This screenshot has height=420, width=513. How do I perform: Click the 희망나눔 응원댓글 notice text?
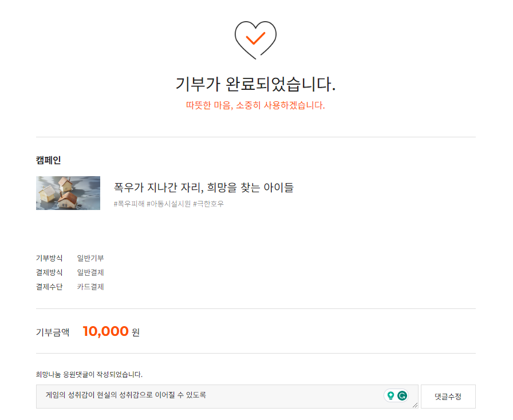89,375
